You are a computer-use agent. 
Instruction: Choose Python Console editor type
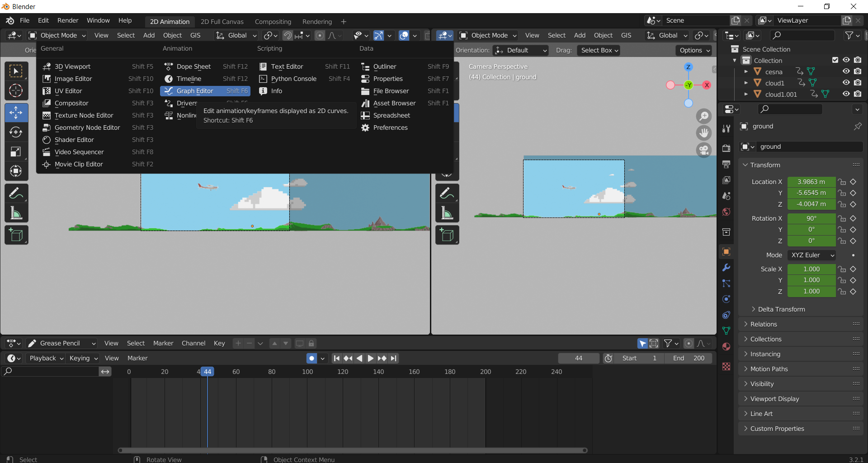[x=305, y=79]
